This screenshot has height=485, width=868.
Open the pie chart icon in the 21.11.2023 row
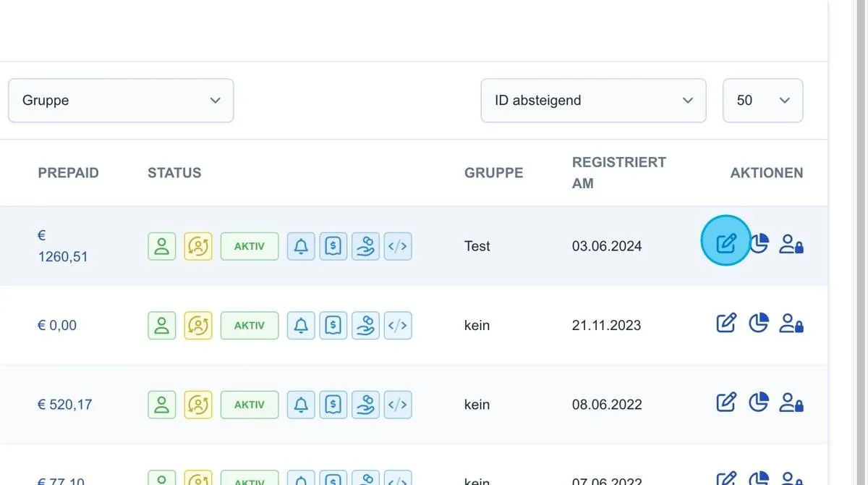(x=758, y=323)
